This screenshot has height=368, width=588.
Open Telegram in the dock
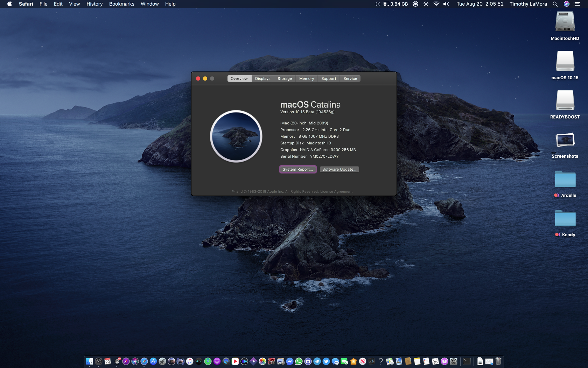pyautogui.click(x=317, y=361)
